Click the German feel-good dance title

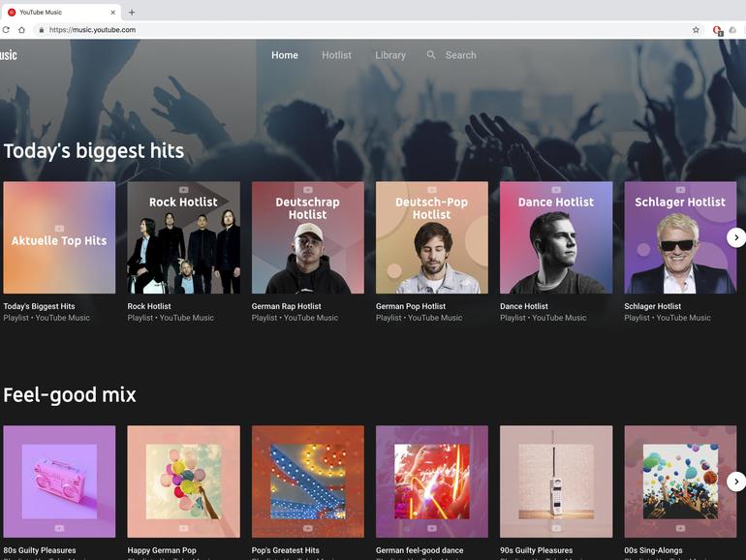(420, 550)
